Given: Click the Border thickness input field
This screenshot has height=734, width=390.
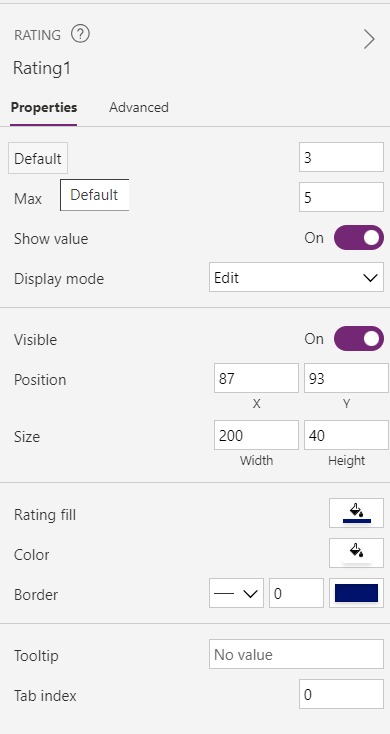Looking at the screenshot, I should click(x=296, y=593).
